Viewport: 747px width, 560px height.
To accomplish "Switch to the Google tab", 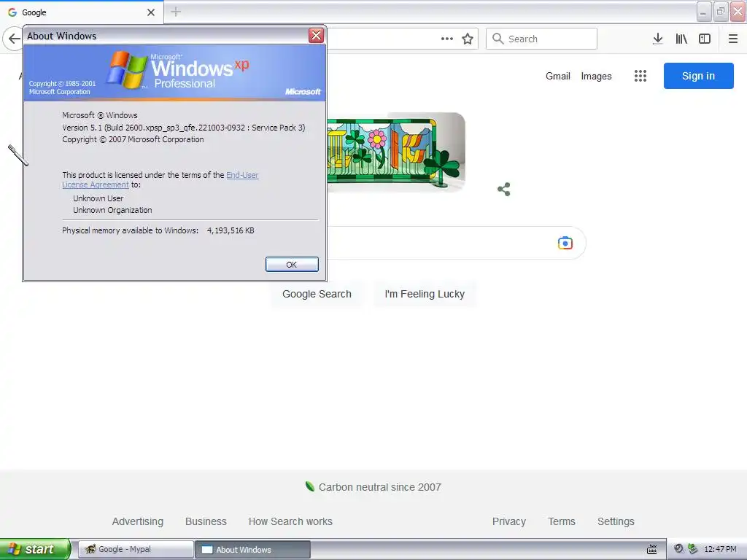I will 82,12.
